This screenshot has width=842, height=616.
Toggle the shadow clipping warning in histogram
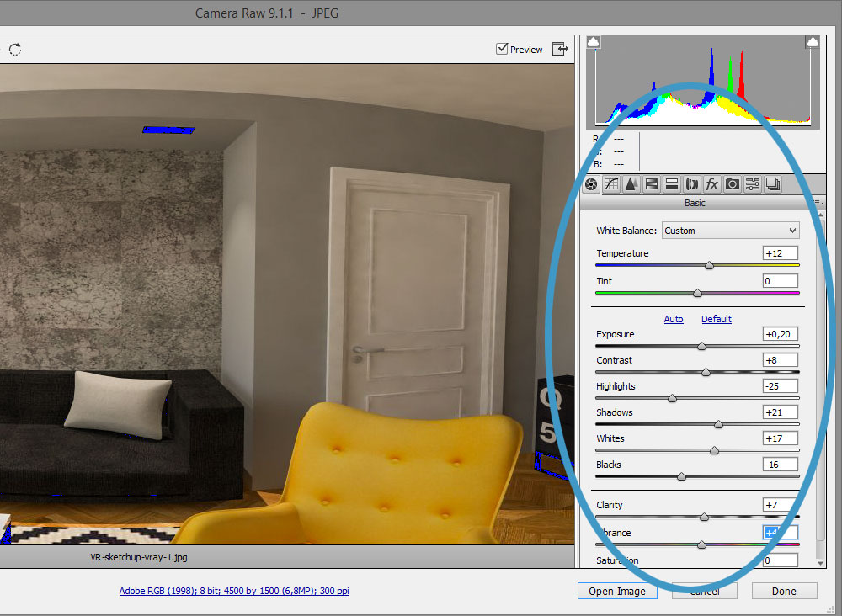point(594,42)
